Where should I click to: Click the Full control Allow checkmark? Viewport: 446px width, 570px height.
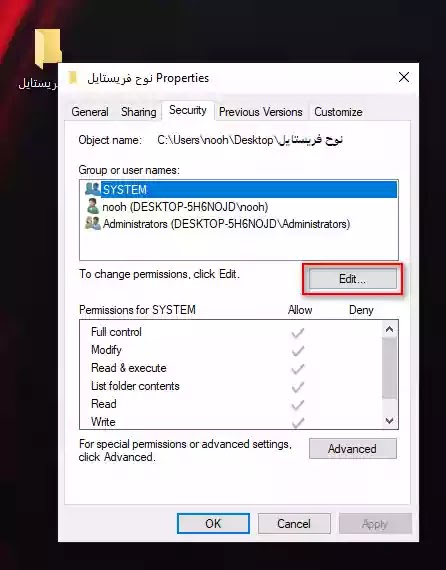[x=298, y=333]
